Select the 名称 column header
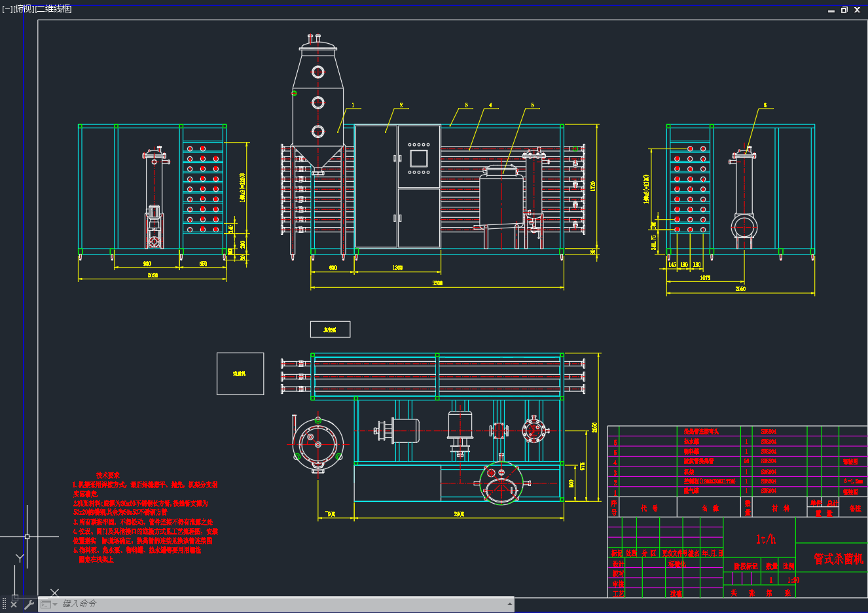 [710, 508]
